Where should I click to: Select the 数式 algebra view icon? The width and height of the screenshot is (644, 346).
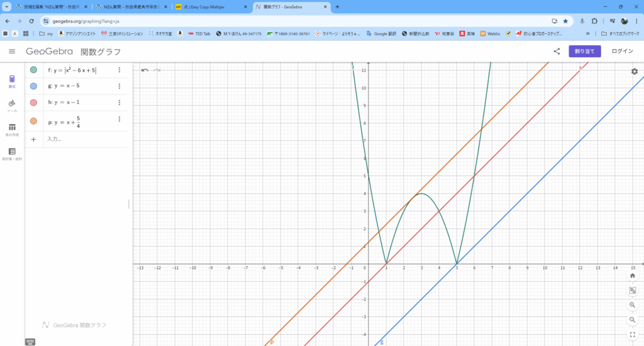pos(12,81)
